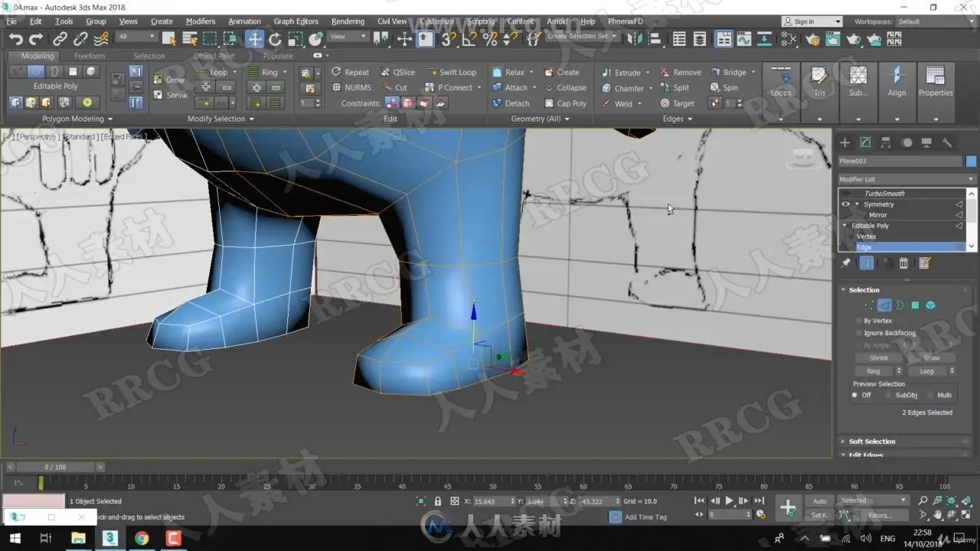Select Polygon sub-object level icon

click(915, 305)
